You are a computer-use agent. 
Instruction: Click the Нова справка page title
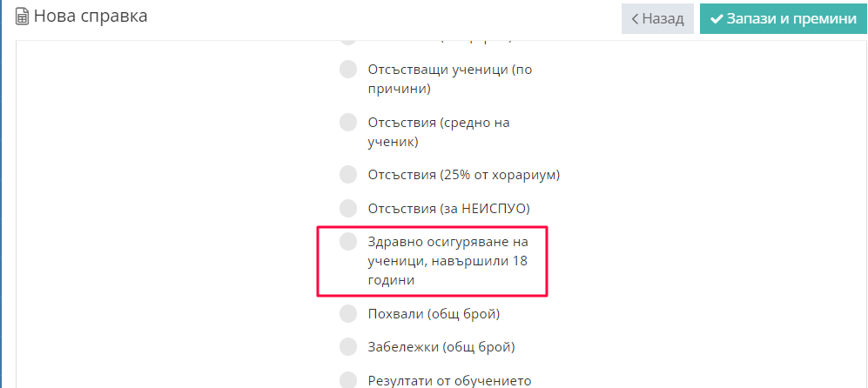[91, 17]
